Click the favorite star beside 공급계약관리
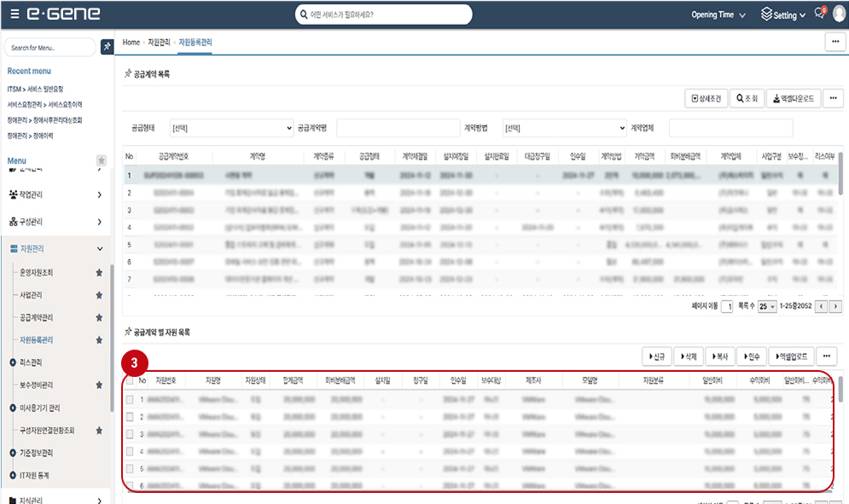Viewport: 849px width, 504px height. coord(99,317)
